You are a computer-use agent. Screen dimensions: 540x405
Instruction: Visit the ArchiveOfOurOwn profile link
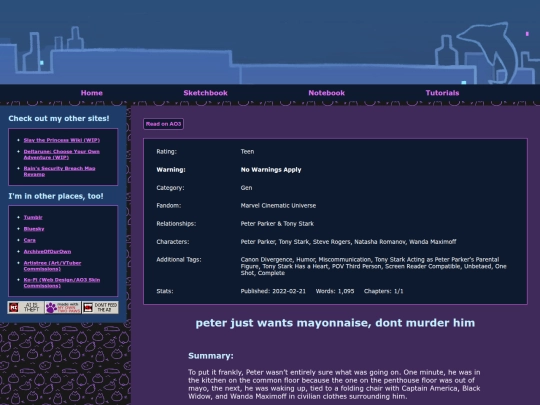click(x=47, y=251)
